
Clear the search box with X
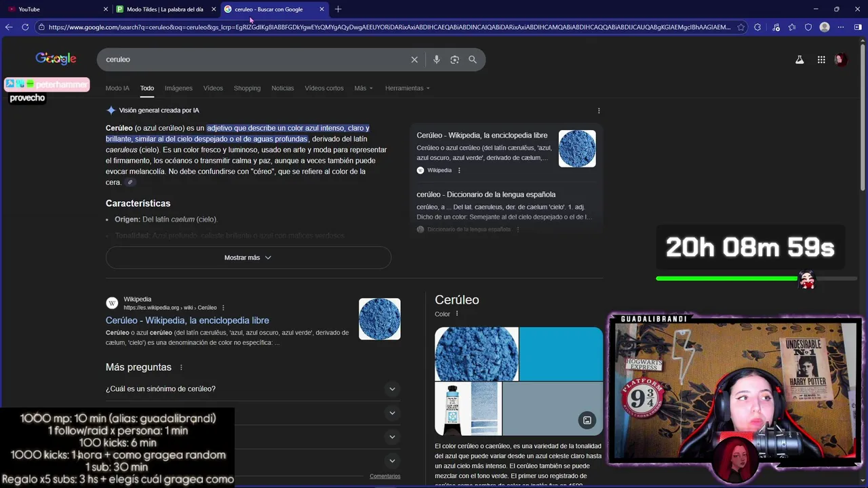(x=414, y=60)
